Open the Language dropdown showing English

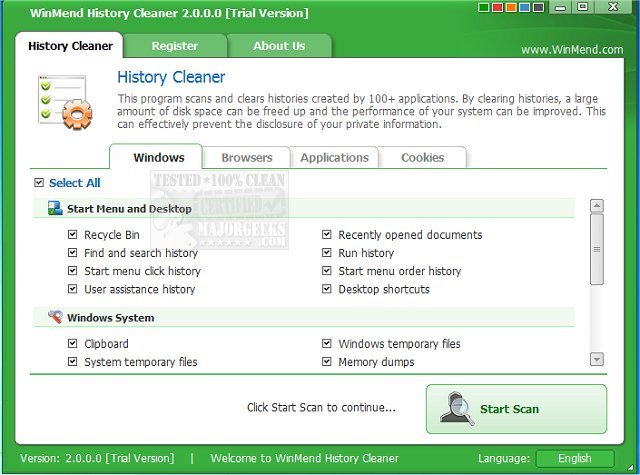pos(575,458)
